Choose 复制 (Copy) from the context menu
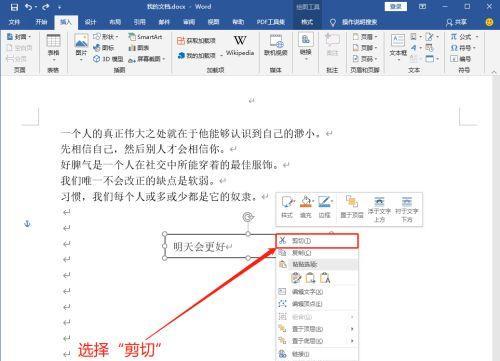This screenshot has height=361, width=500. click(317, 253)
